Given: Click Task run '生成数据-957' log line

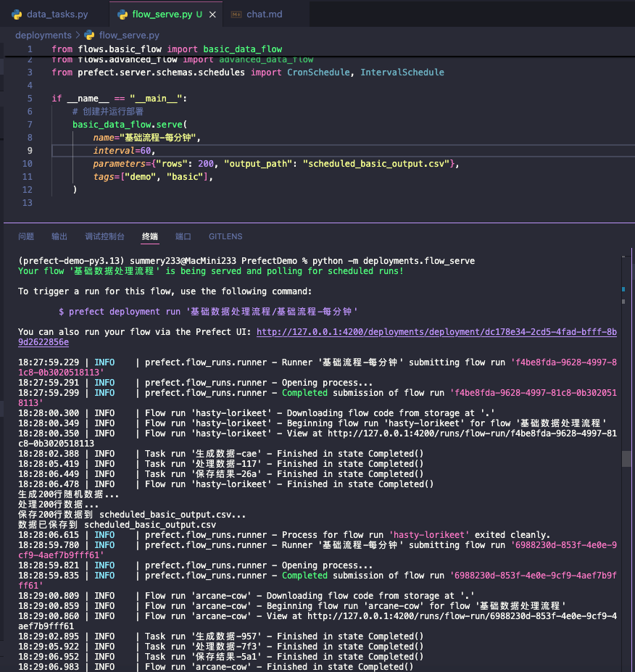Looking at the screenshot, I should coord(220,636).
